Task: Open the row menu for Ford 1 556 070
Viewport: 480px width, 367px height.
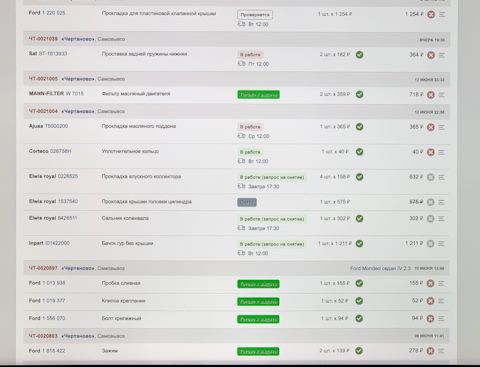Action: pos(441,318)
